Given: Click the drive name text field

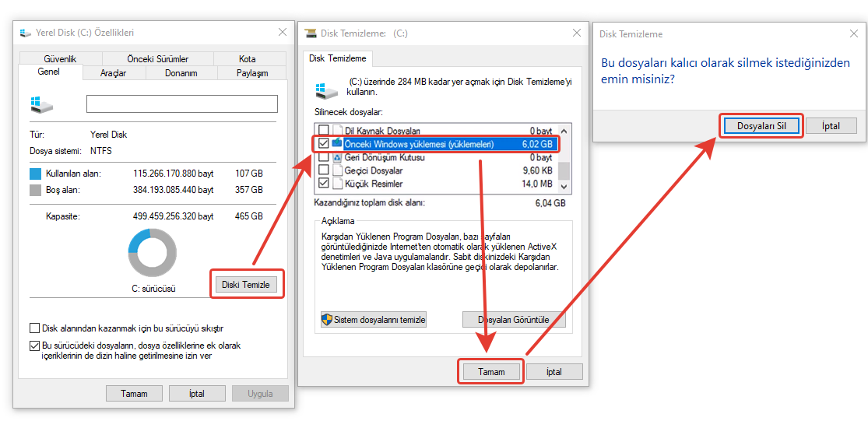Looking at the screenshot, I should (181, 103).
